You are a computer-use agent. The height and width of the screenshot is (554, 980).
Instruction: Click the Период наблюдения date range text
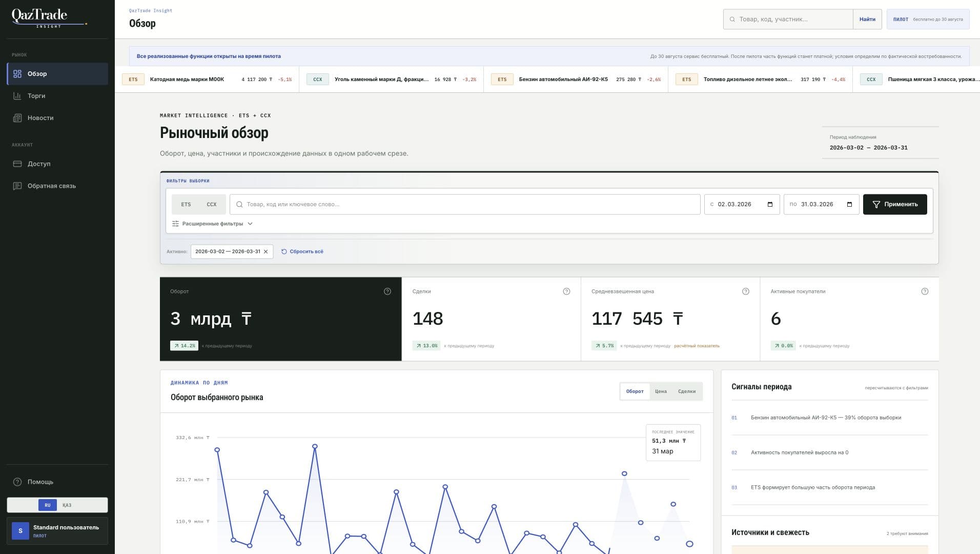869,148
